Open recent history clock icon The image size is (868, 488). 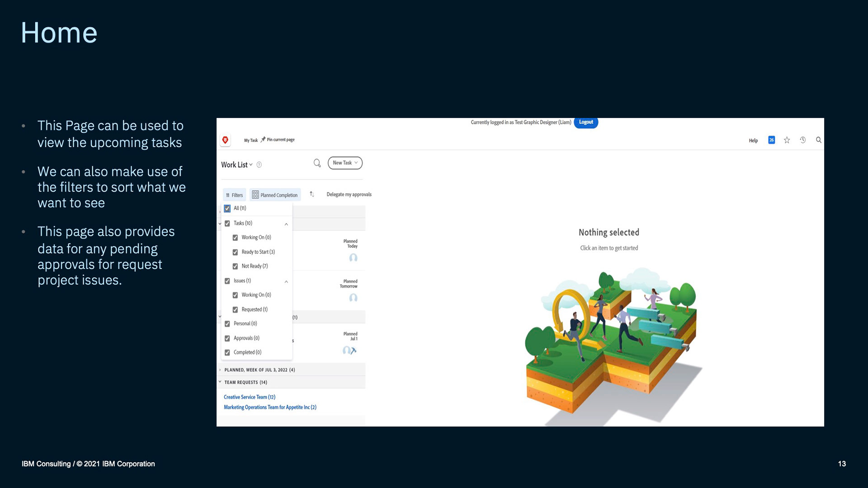click(x=802, y=140)
